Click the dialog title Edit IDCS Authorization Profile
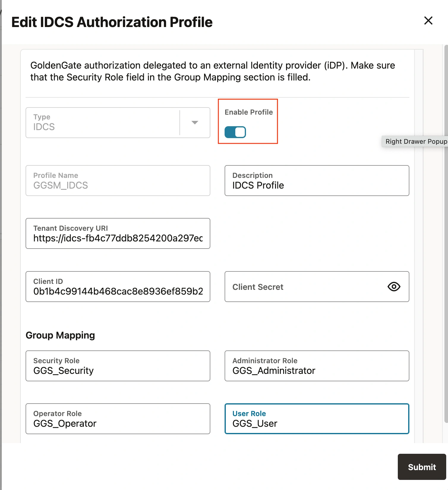Viewport: 448px width, 490px height. click(x=112, y=22)
